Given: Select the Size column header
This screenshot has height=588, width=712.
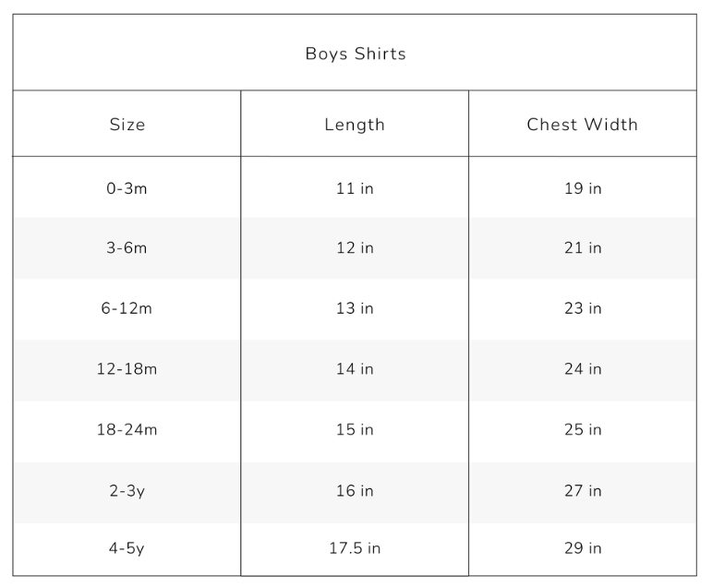Looking at the screenshot, I should pyautogui.click(x=127, y=125).
